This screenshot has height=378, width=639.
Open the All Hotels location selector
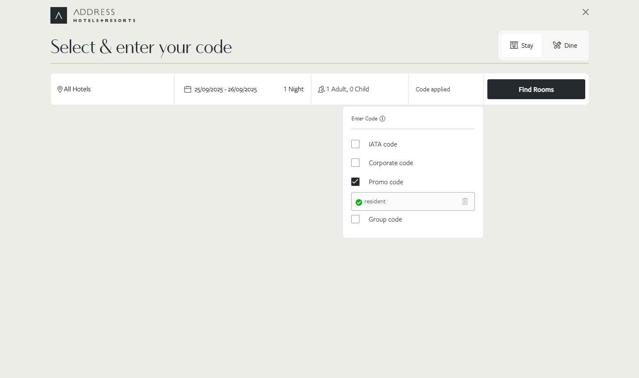click(x=112, y=89)
